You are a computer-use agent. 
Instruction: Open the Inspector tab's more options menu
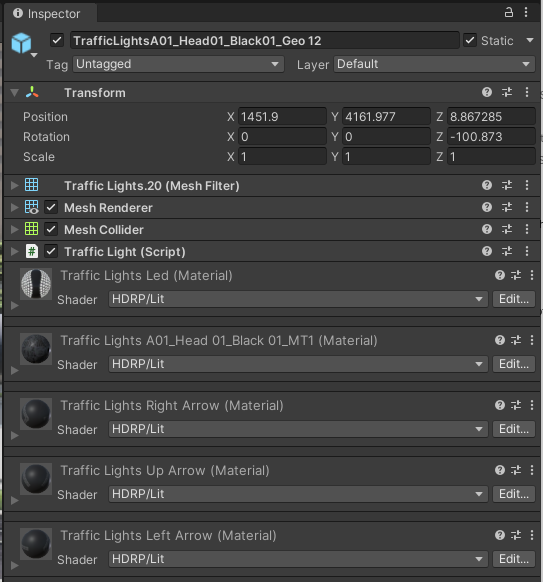526,12
